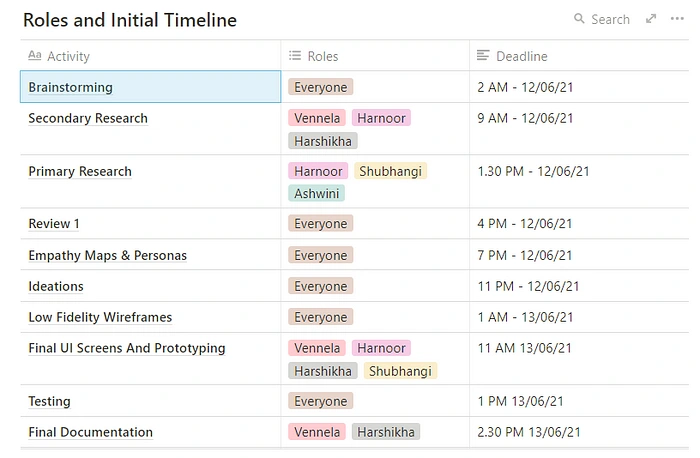Image resolution: width=700 pixels, height=458 pixels.
Task: Open the Brainstorming activity page
Action: click(x=70, y=87)
